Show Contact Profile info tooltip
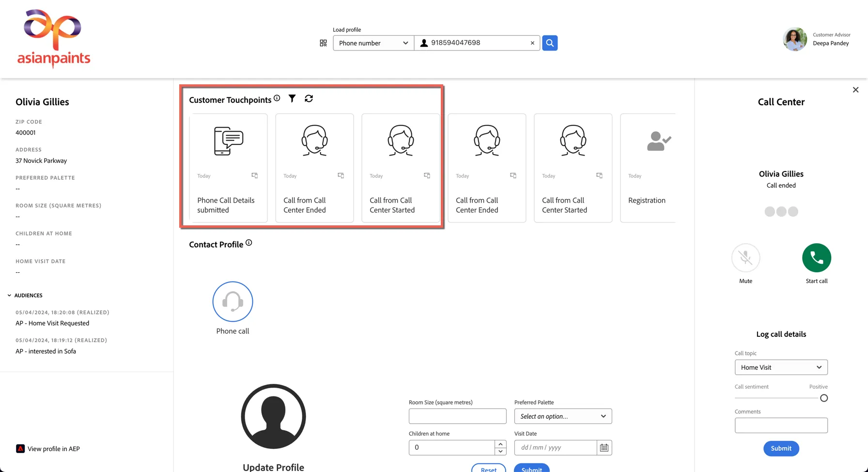Viewport: 868px width, 472px height. click(248, 243)
